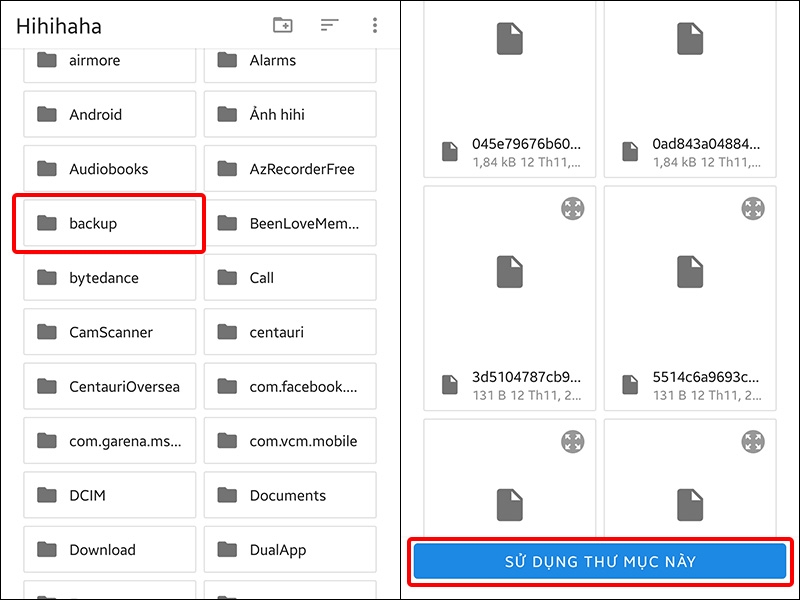800x600 pixels.
Task: Open the com.vcm.mobile folder
Action: click(x=290, y=440)
